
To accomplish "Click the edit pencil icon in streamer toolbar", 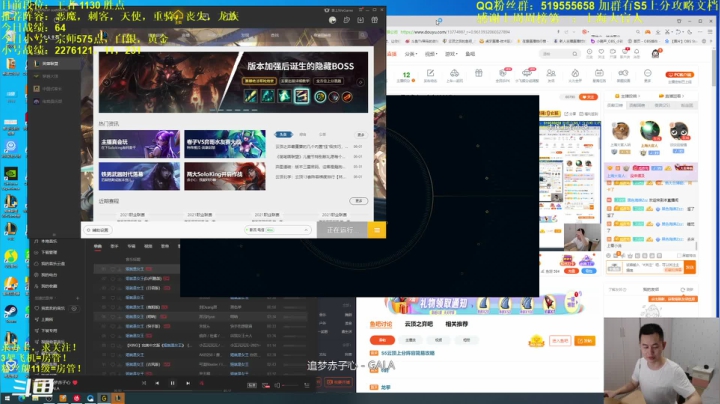I will coord(430,75).
